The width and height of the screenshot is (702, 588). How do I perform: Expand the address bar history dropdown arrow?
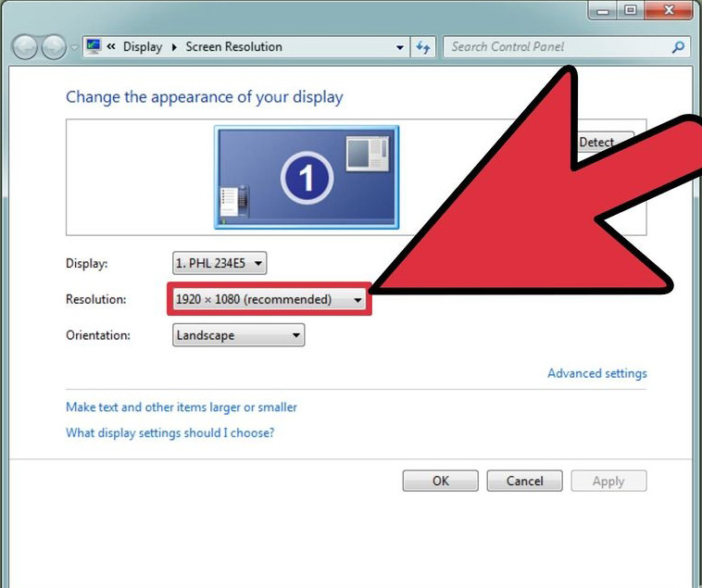[400, 47]
